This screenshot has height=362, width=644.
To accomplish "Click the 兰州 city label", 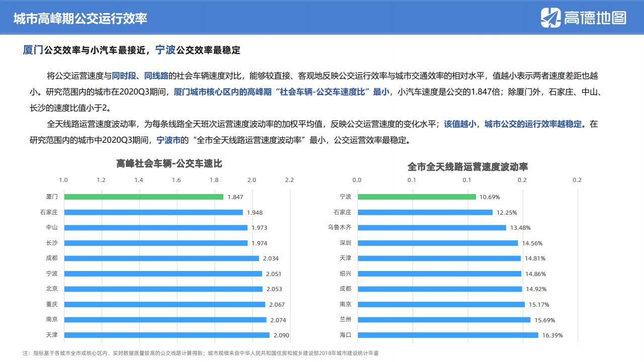I will 346,319.
